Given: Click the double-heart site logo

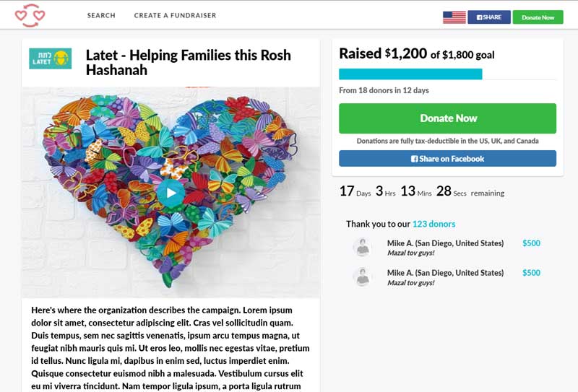Looking at the screenshot, I should pos(30,15).
